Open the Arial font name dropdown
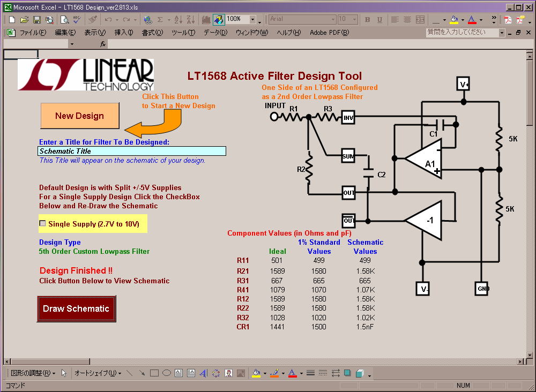 click(333, 20)
